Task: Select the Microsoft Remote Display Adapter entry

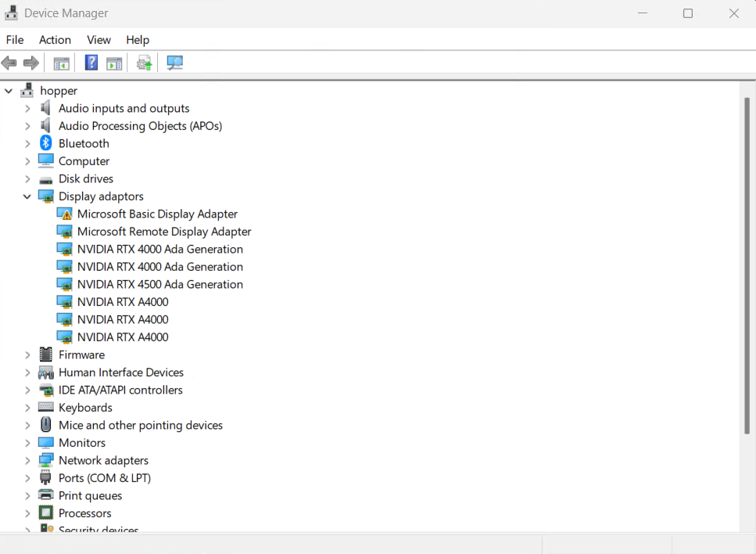Action: (x=163, y=231)
